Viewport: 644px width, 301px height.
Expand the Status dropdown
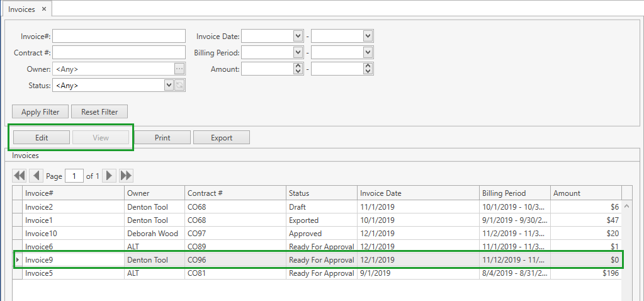[168, 85]
